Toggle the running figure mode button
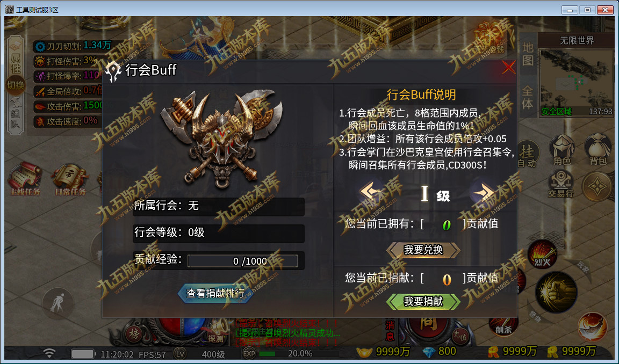This screenshot has width=619, height=364. point(57,303)
